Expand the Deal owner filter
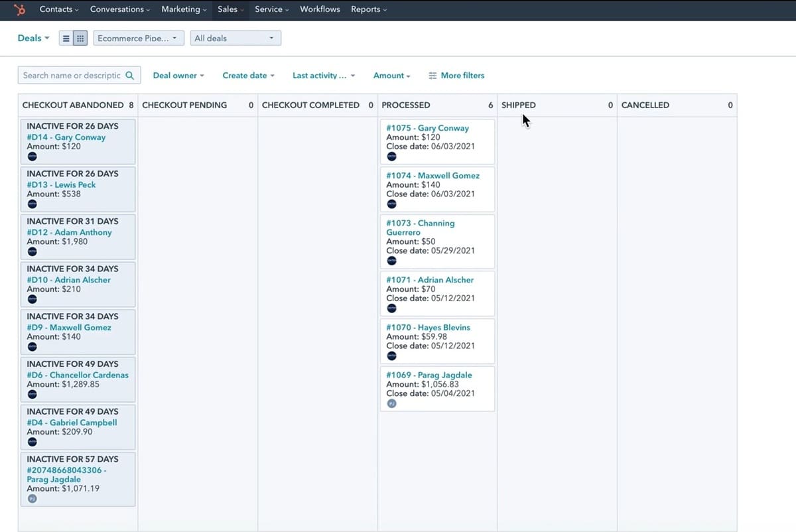Screen dimensions: 796x532 pos(178,75)
